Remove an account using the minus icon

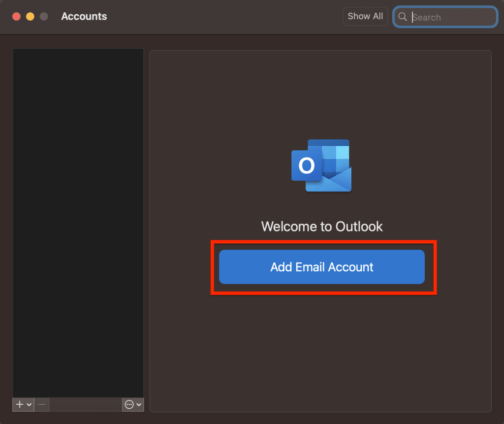41,404
